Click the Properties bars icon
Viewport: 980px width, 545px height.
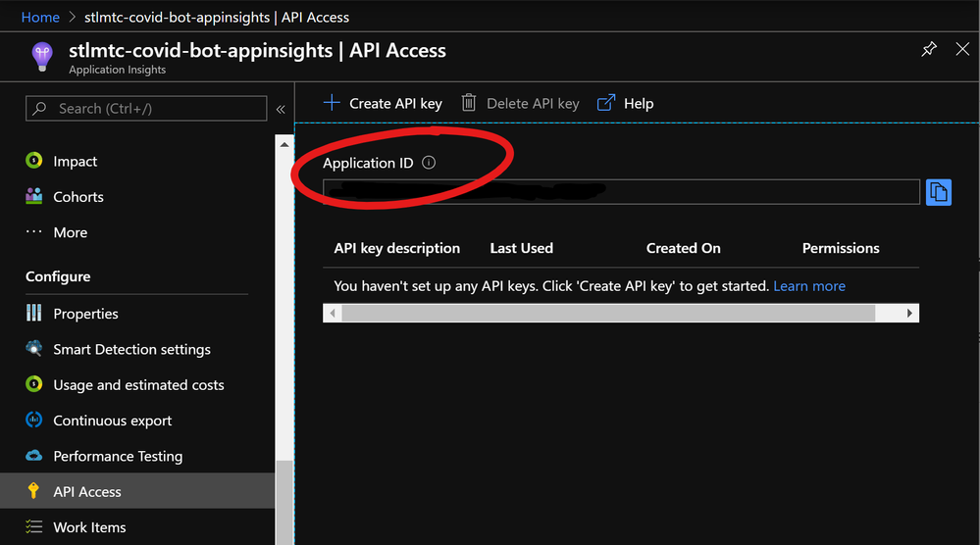(33, 312)
